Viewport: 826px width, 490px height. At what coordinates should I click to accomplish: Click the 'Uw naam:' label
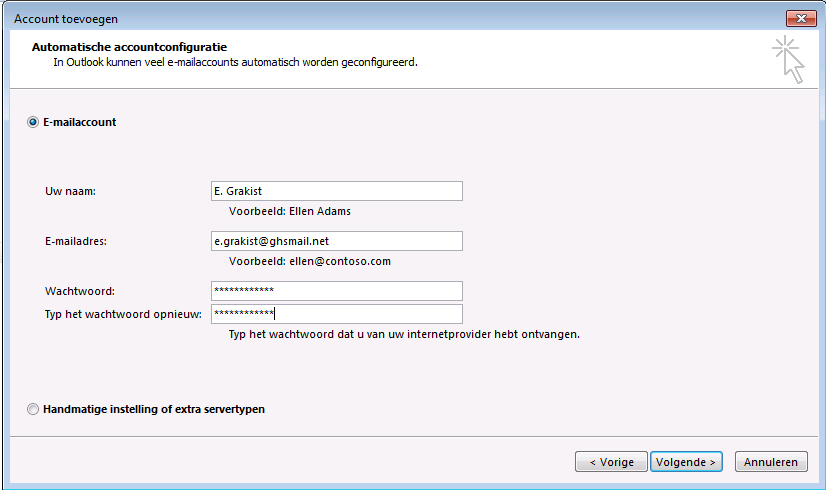(x=71, y=191)
